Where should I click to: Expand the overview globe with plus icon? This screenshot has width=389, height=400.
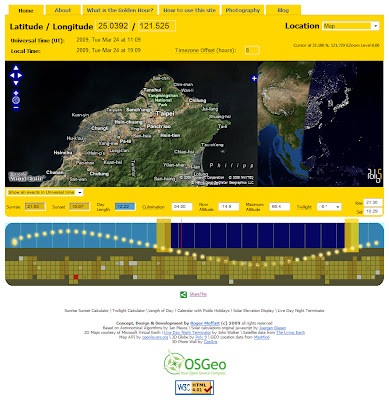pos(254,78)
